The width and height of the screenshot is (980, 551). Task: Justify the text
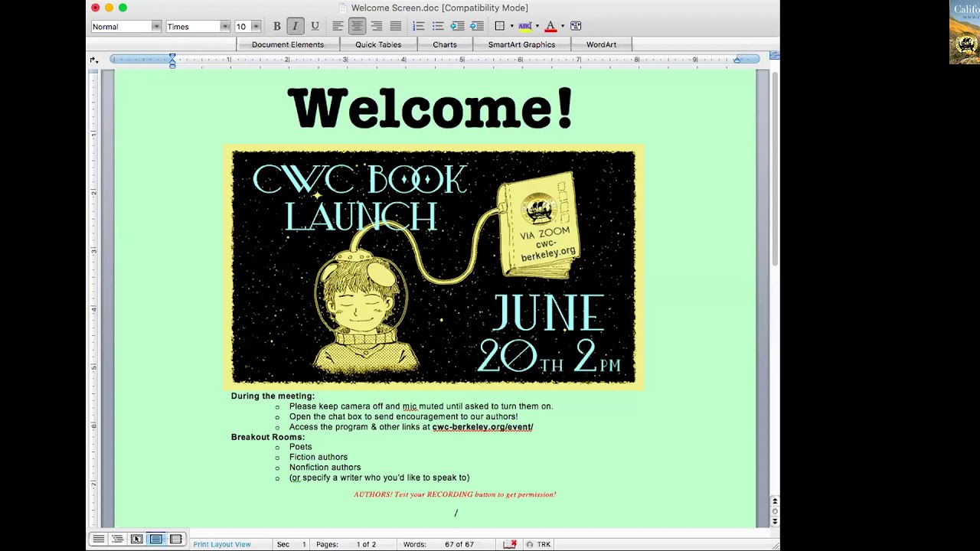tap(396, 26)
